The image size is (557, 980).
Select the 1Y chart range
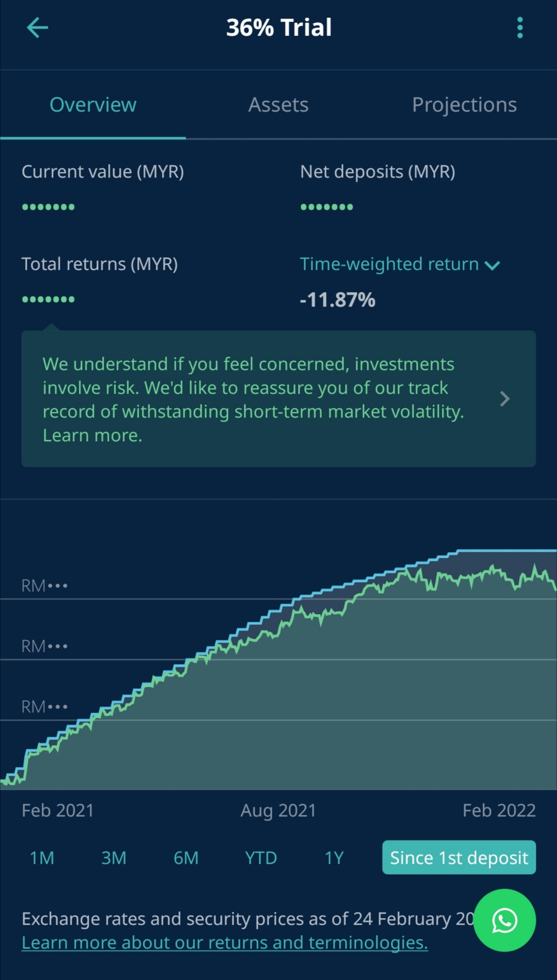[334, 858]
